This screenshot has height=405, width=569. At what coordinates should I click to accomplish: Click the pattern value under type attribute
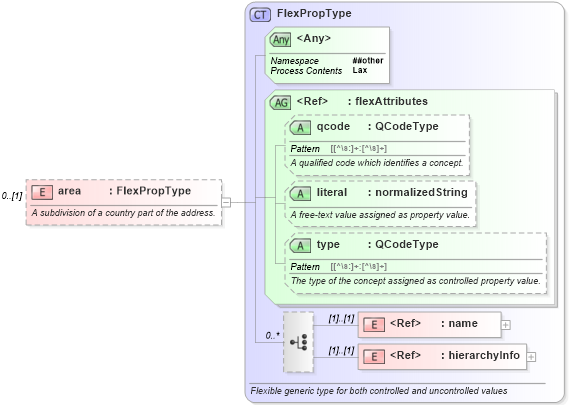(x=359, y=267)
